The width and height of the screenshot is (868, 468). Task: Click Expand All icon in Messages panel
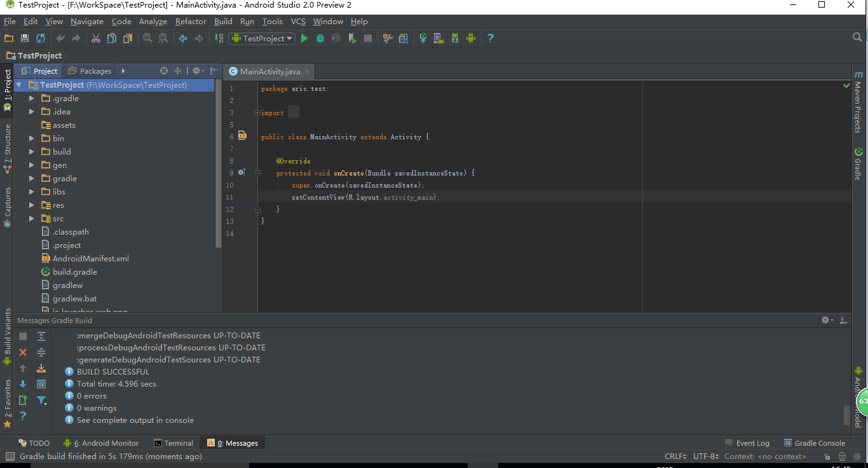(x=41, y=336)
